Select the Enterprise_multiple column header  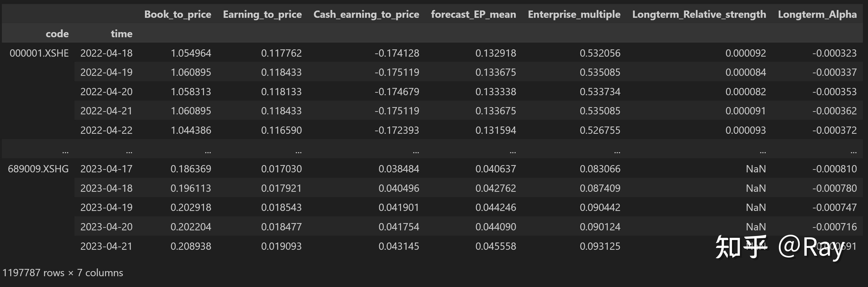[574, 14]
